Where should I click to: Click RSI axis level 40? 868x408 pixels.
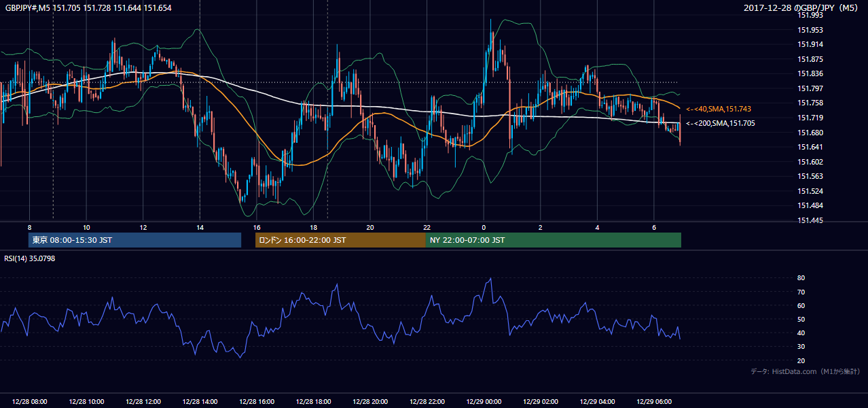click(801, 333)
